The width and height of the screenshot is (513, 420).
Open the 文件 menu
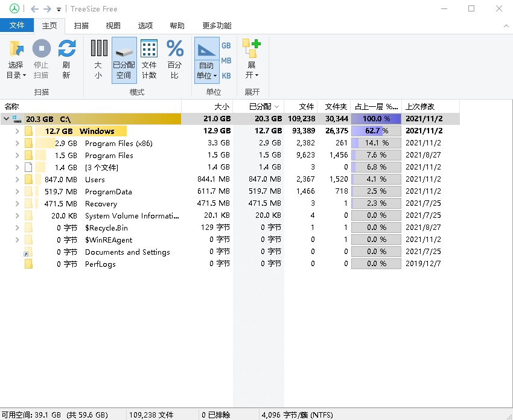(17, 25)
